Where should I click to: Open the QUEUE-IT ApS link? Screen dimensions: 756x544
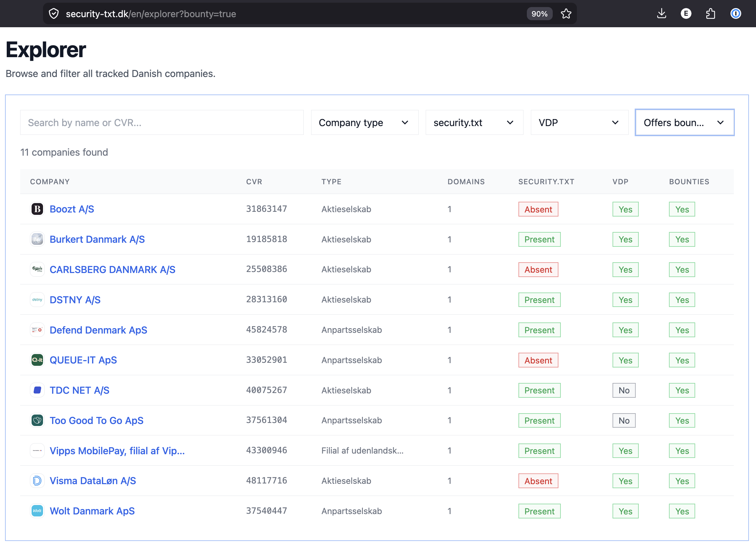(x=83, y=360)
